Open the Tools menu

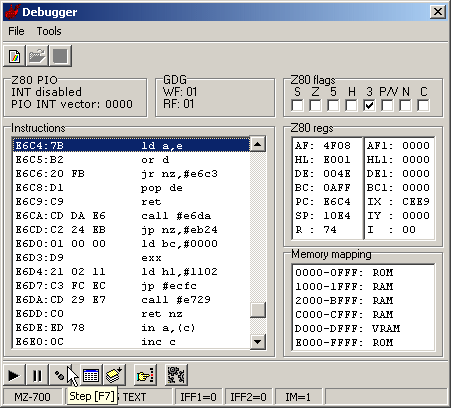pyautogui.click(x=49, y=31)
